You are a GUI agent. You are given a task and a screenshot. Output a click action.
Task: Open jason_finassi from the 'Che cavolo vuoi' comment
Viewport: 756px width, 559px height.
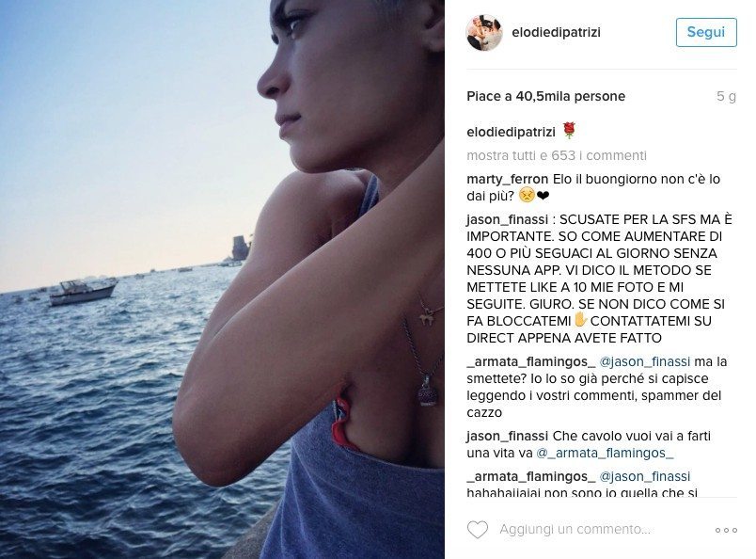click(x=507, y=436)
